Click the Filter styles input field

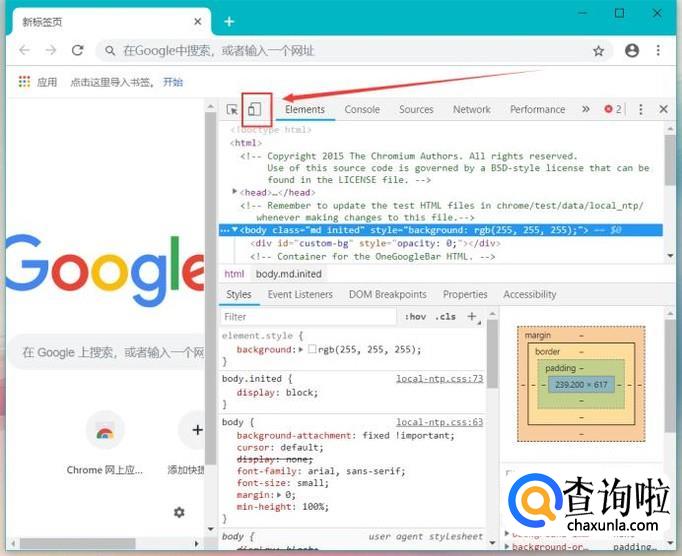coord(308,317)
